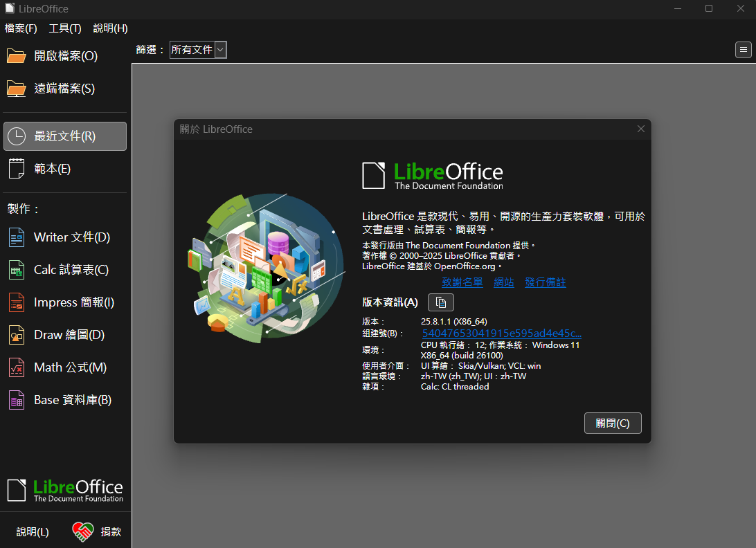The height and width of the screenshot is (548, 756).
Task: Click the Impress presentation icon
Action: point(17,302)
